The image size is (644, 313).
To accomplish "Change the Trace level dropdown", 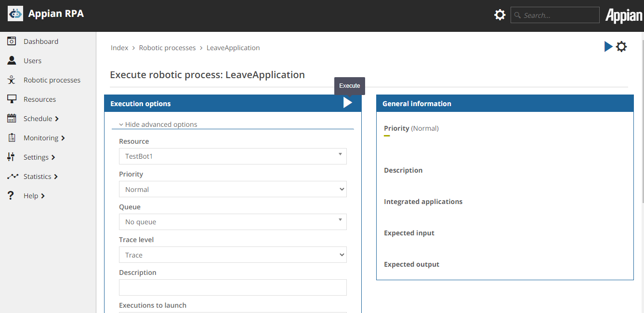I will (x=233, y=255).
